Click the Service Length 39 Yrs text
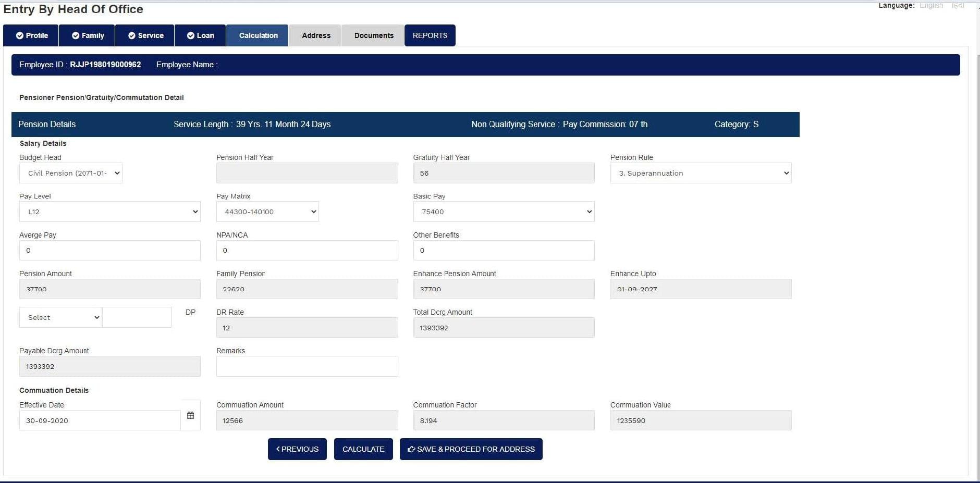 click(252, 124)
